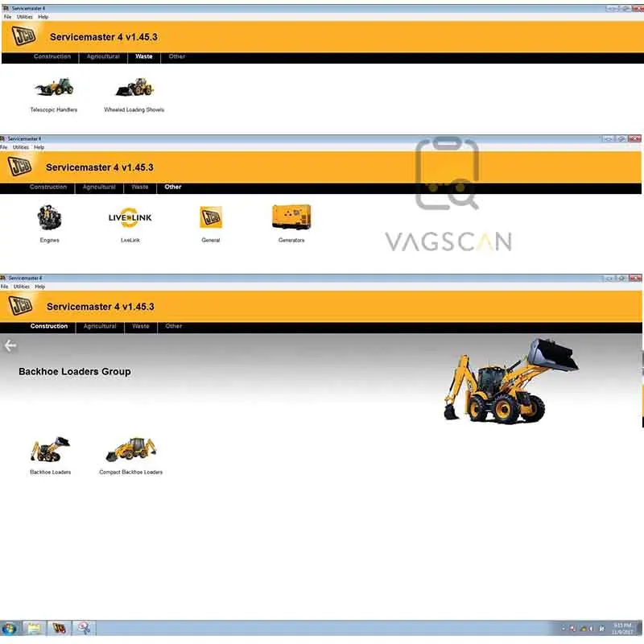This screenshot has width=644, height=644.
Task: Open the Compact Backhoe Loaders icon
Action: 131,449
